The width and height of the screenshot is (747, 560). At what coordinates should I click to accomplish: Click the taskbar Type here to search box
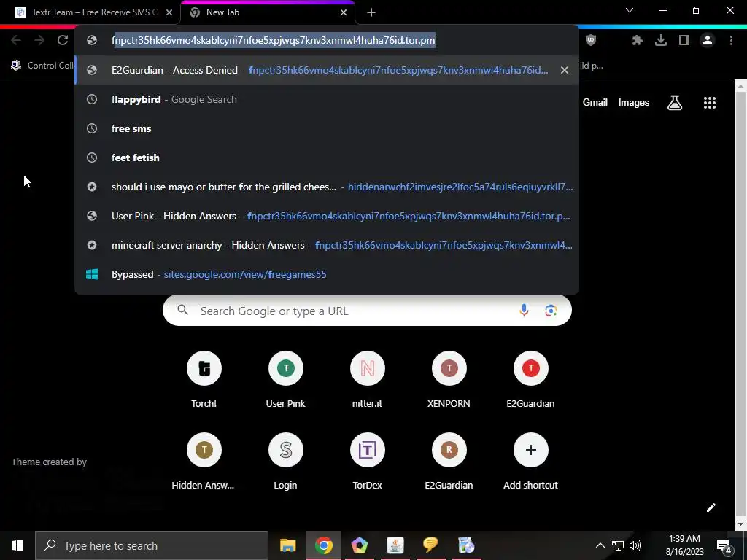click(x=152, y=545)
